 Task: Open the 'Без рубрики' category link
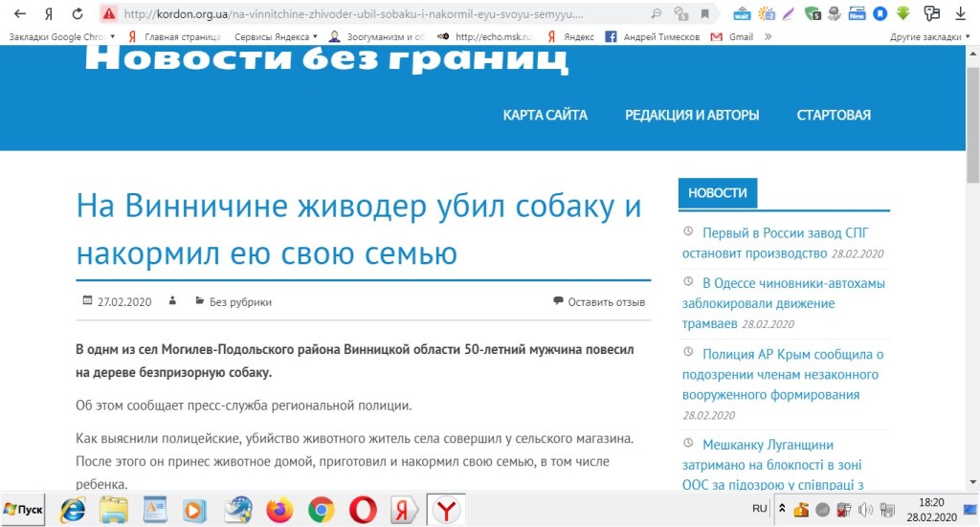240,302
